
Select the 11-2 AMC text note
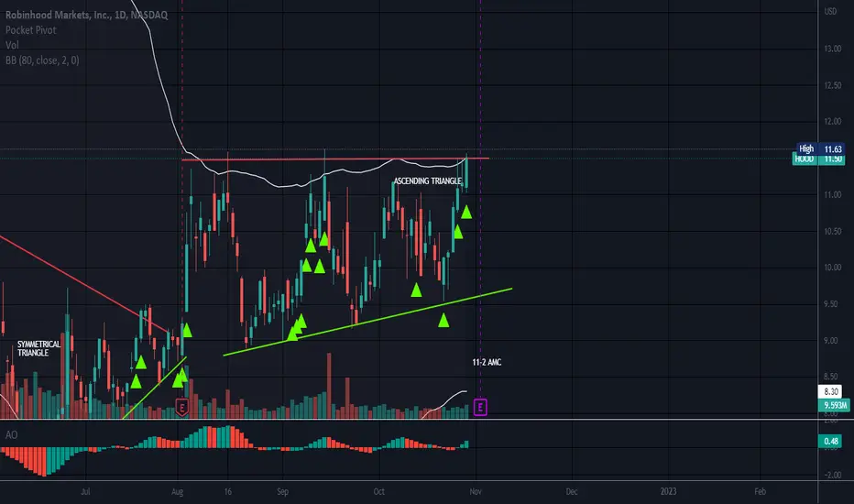[x=487, y=362]
